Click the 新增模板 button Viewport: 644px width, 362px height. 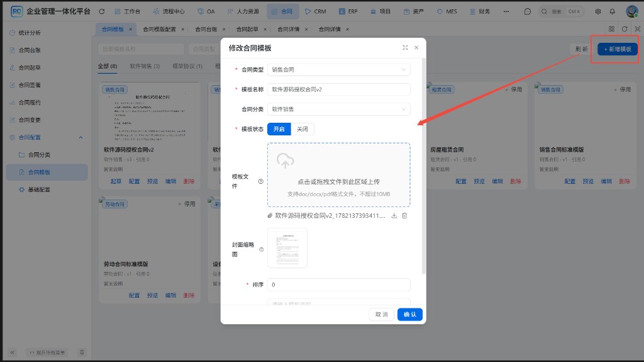click(x=618, y=49)
